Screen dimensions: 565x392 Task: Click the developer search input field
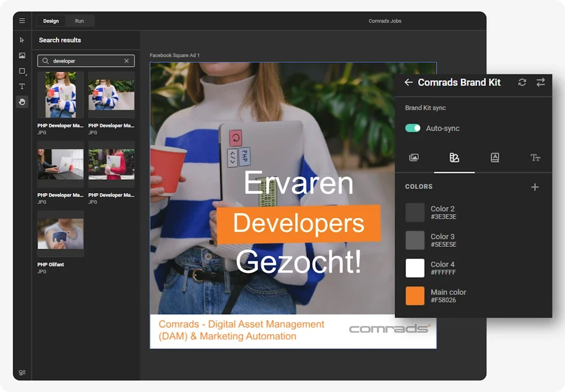pyautogui.click(x=86, y=61)
